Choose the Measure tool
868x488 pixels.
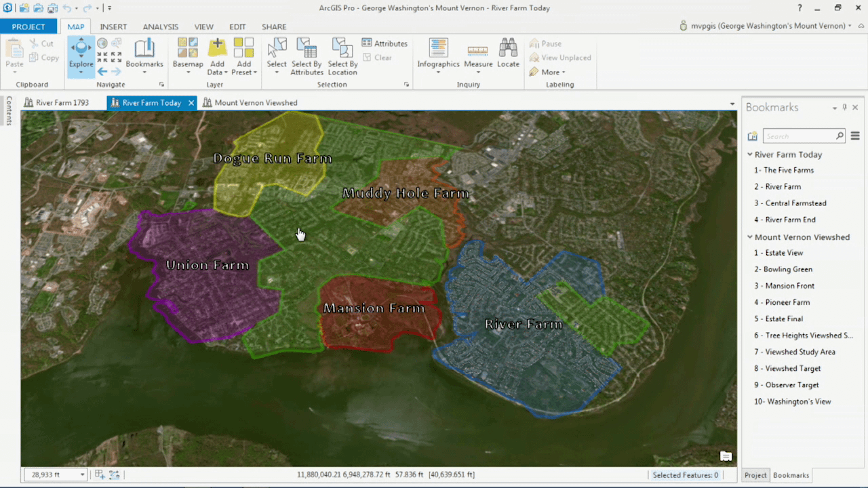tap(478, 56)
